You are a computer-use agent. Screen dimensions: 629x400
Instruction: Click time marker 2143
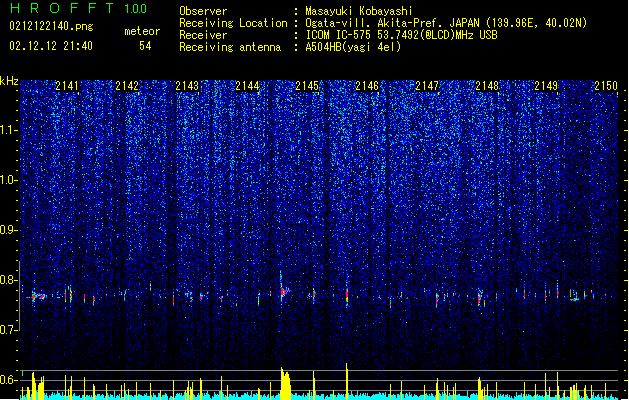click(x=187, y=85)
